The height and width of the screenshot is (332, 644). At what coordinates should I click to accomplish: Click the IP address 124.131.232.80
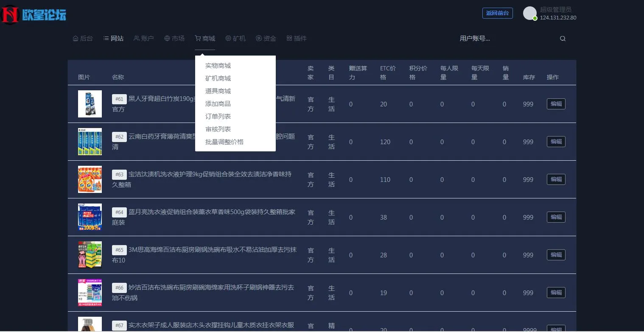(558, 18)
